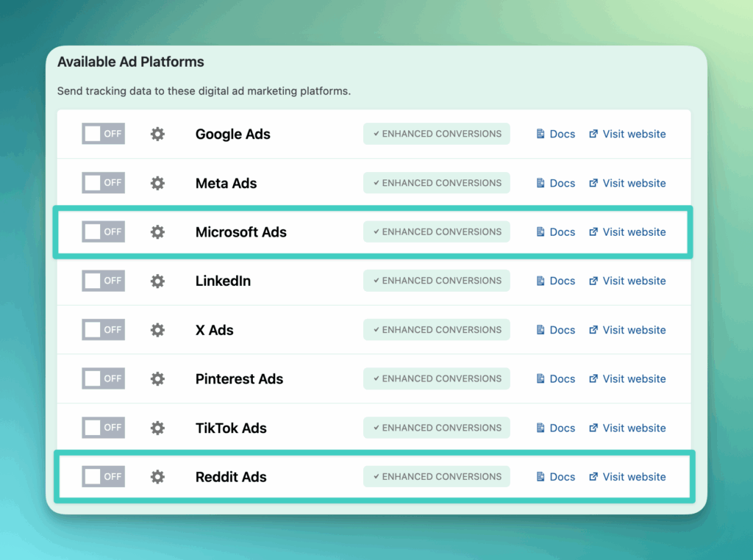Select the Reddit Ads platform name
The width and height of the screenshot is (753, 560).
coord(231,476)
